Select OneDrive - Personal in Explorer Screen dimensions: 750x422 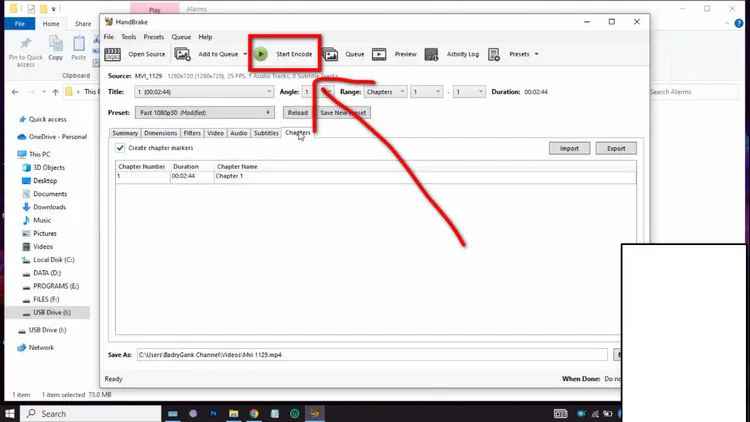tap(57, 137)
